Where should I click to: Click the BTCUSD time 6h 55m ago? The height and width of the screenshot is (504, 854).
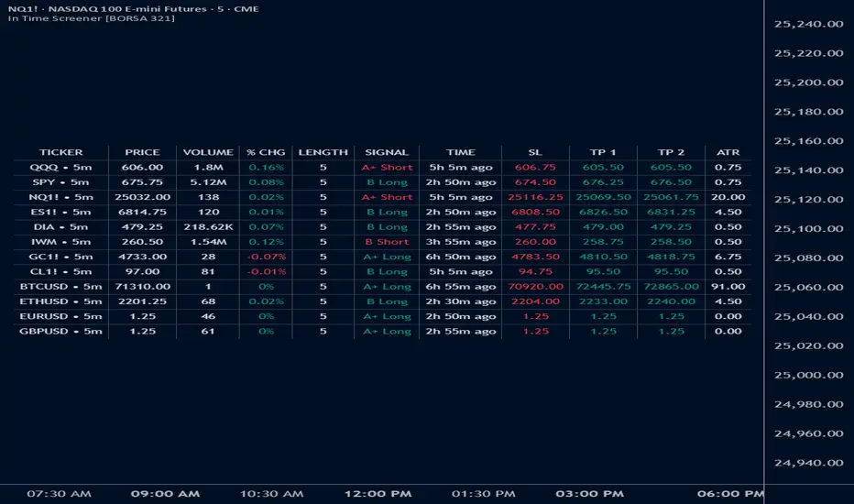[x=461, y=287]
